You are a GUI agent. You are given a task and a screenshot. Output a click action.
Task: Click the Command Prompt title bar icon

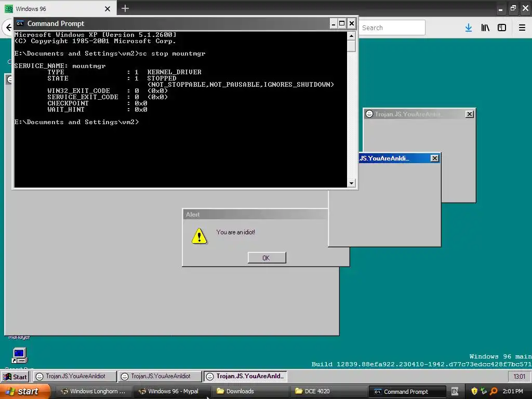click(x=20, y=23)
